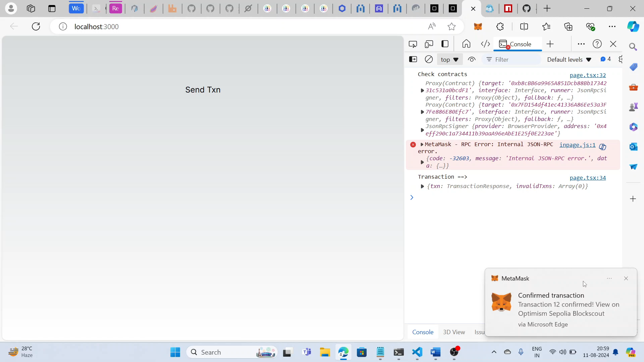Toggle DevTools activity bar location icon
The height and width of the screenshot is (362, 644).
(445, 44)
